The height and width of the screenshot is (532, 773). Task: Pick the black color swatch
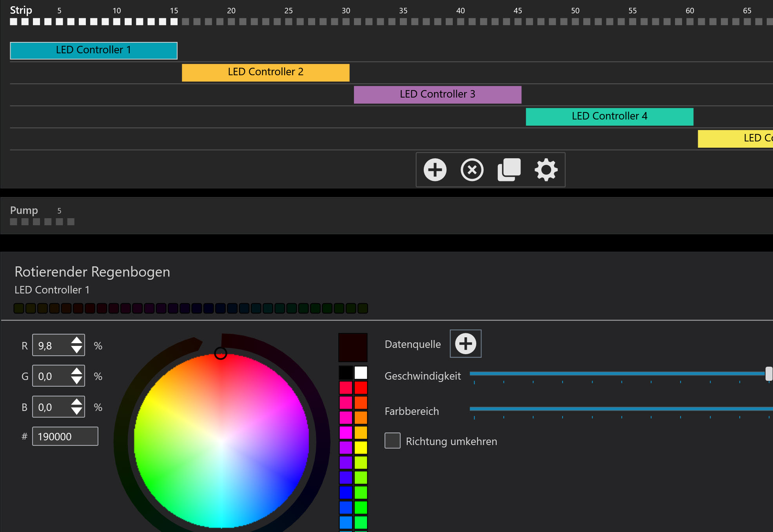pyautogui.click(x=346, y=373)
